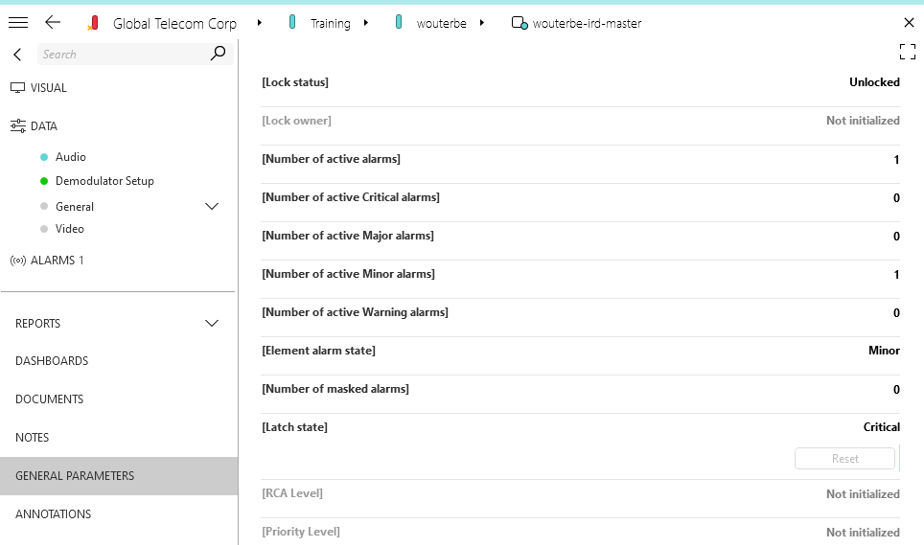Image resolution: width=924 pixels, height=545 pixels.
Task: Click the full screen icon
Action: [x=907, y=52]
